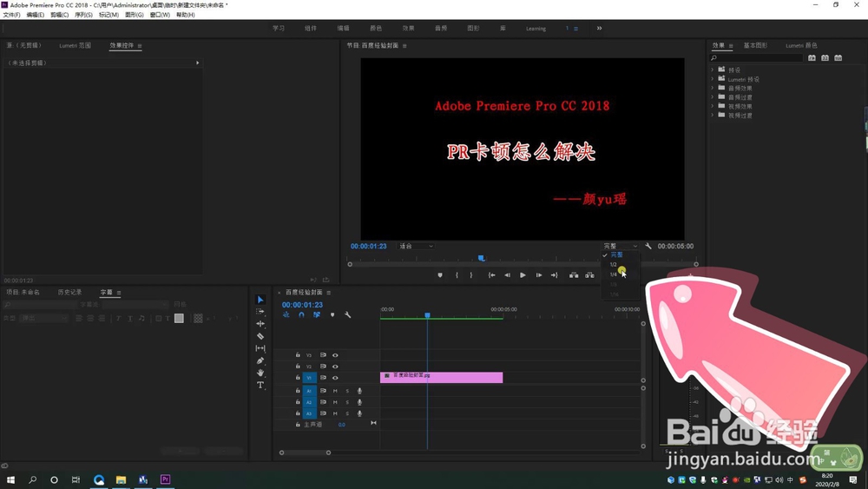Click the program monitor playhead

(481, 258)
